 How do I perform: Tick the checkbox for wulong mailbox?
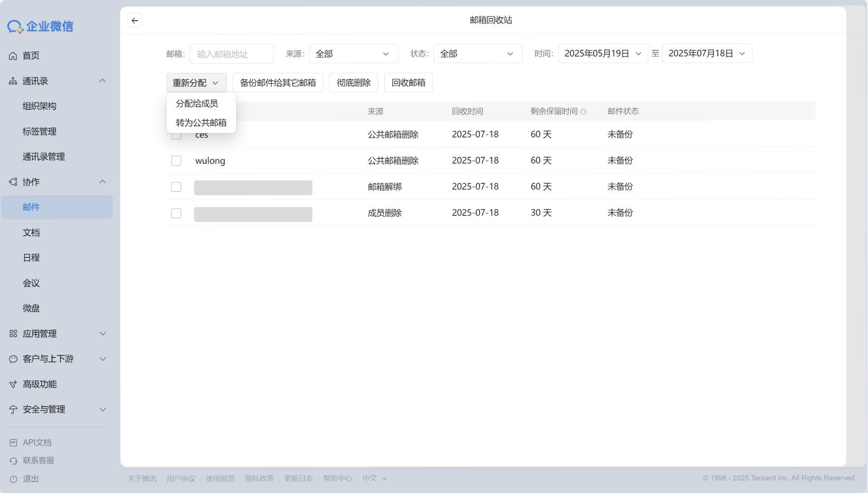[176, 161]
